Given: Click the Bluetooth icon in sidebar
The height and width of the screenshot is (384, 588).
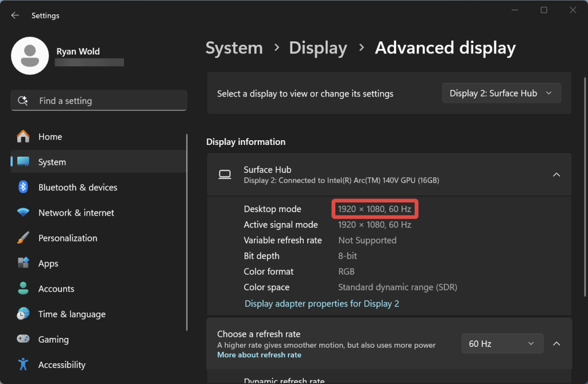Looking at the screenshot, I should coord(23,187).
